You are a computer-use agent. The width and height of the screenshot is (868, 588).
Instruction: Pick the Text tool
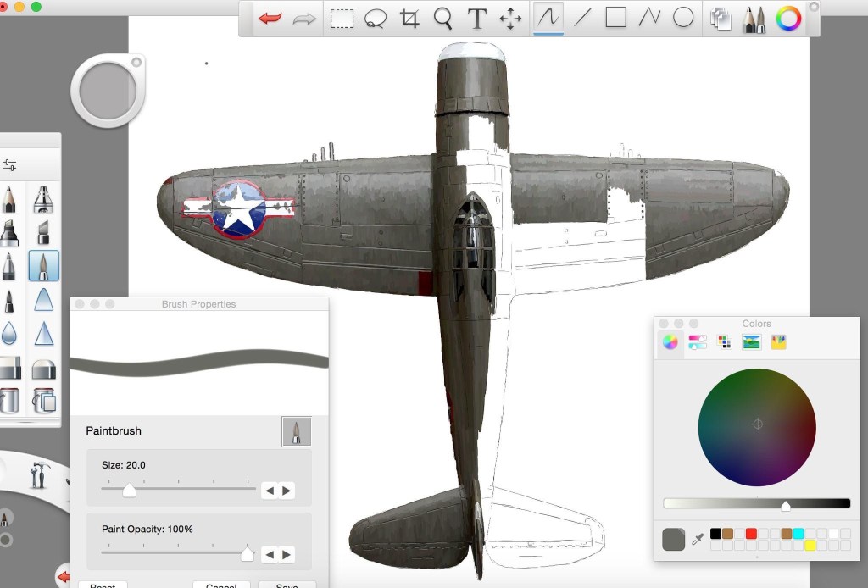pos(477,18)
